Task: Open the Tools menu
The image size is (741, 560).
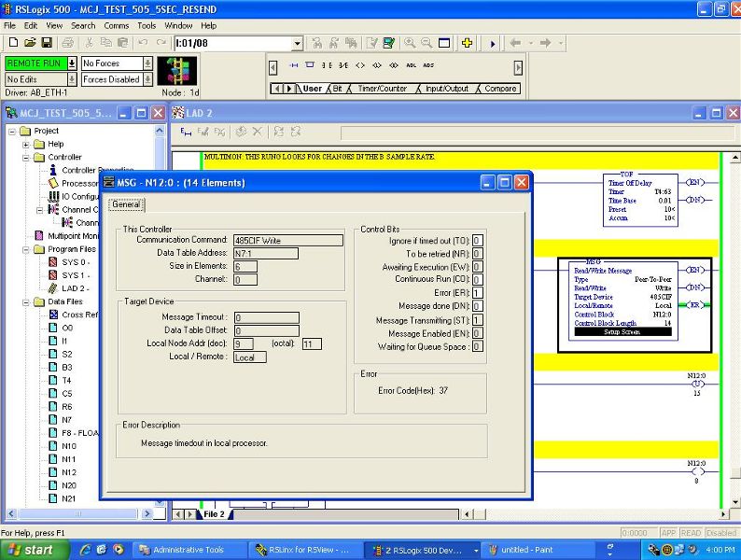Action: [x=147, y=25]
